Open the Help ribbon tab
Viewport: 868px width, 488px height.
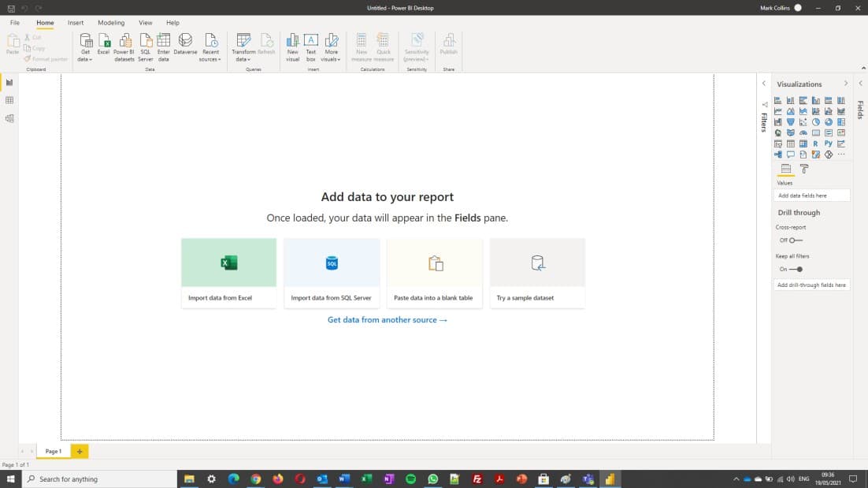[172, 23]
